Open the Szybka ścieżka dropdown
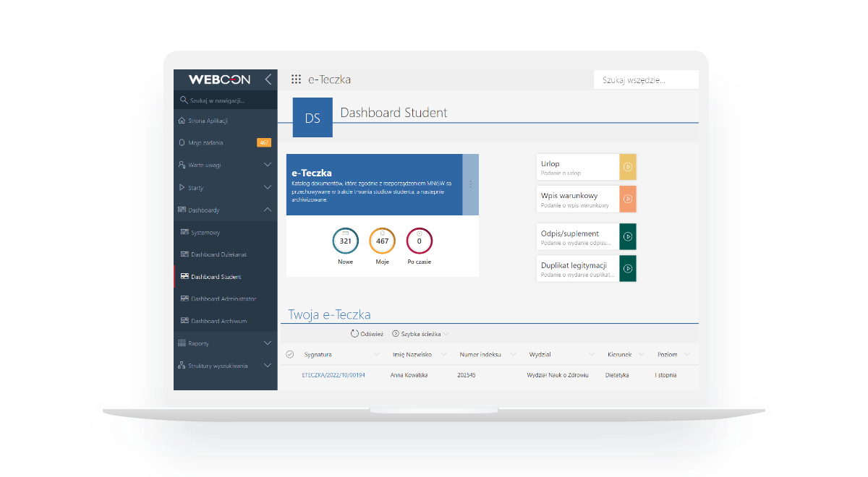Image resolution: width=868 pixels, height=477 pixels. [x=420, y=334]
